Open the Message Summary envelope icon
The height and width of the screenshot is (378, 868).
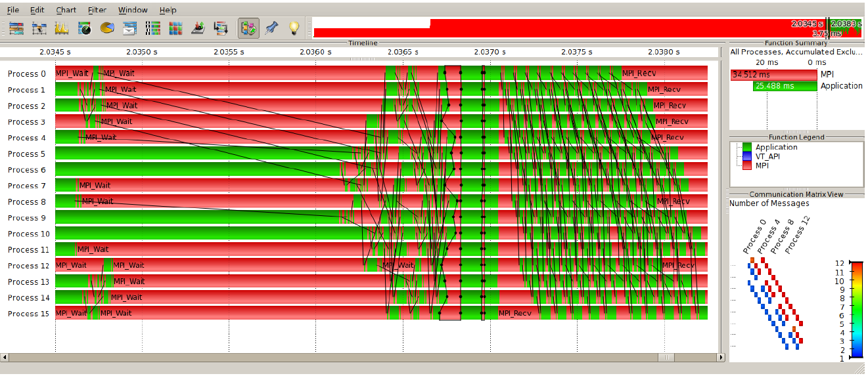(x=130, y=28)
